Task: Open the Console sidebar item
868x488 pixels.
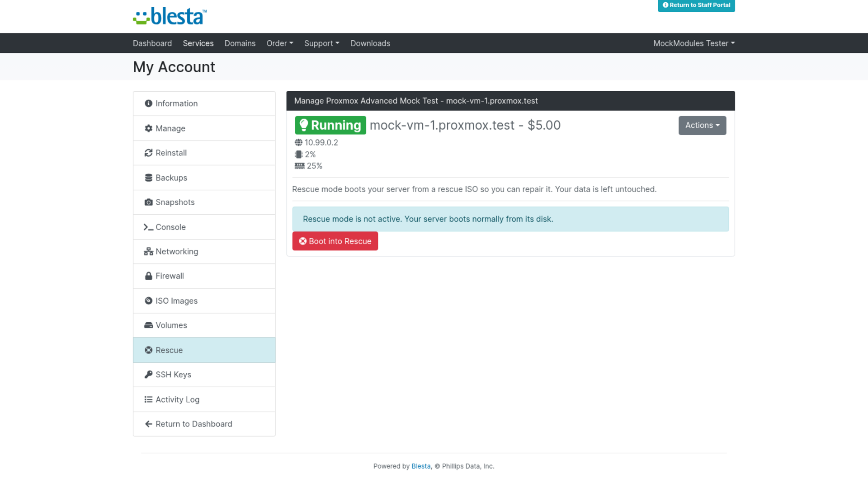Action: pyautogui.click(x=204, y=227)
